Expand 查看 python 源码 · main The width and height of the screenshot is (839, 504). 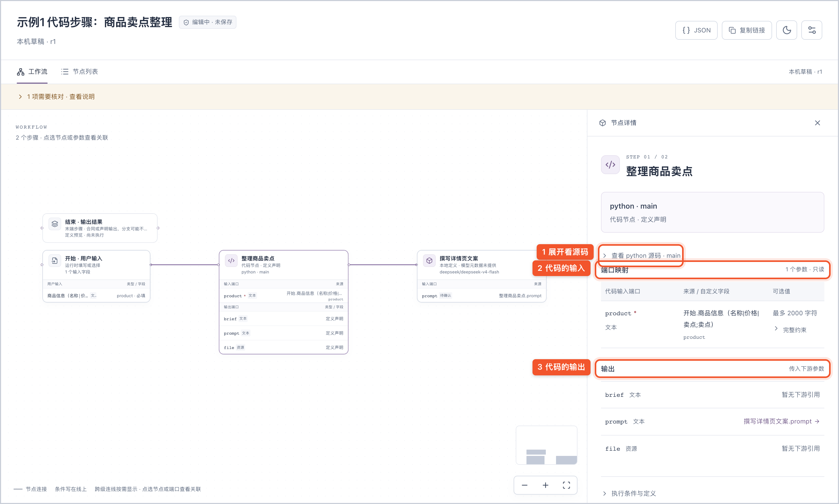pyautogui.click(x=642, y=255)
